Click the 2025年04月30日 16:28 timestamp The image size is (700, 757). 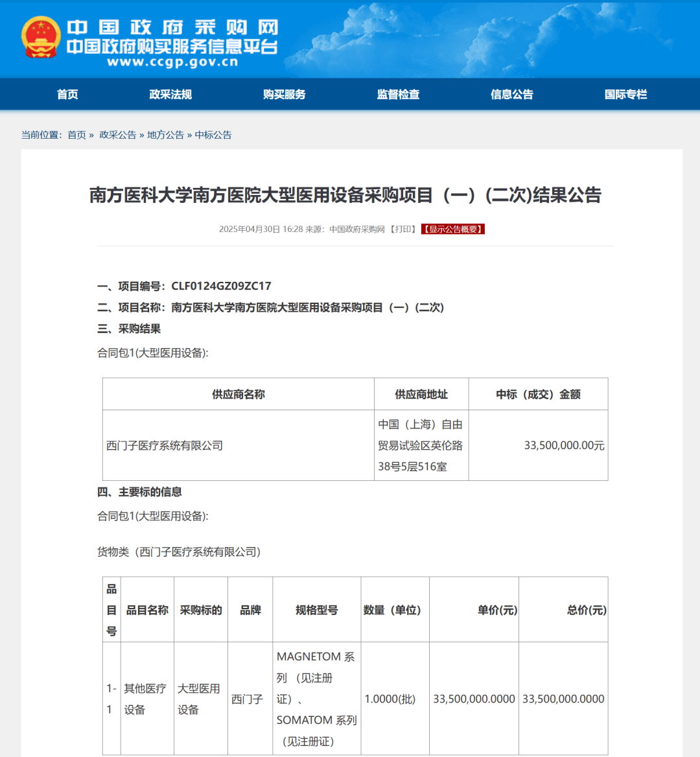261,229
